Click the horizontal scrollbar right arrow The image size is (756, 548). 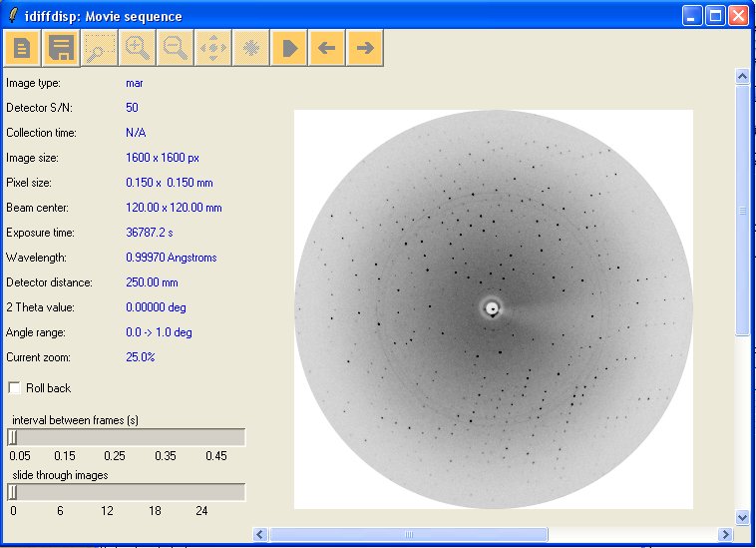click(725, 534)
